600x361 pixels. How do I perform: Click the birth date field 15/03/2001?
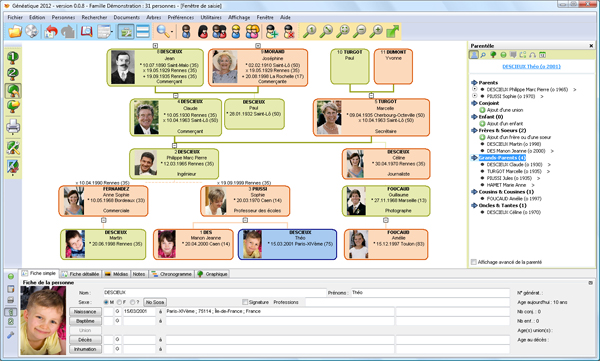(139, 312)
